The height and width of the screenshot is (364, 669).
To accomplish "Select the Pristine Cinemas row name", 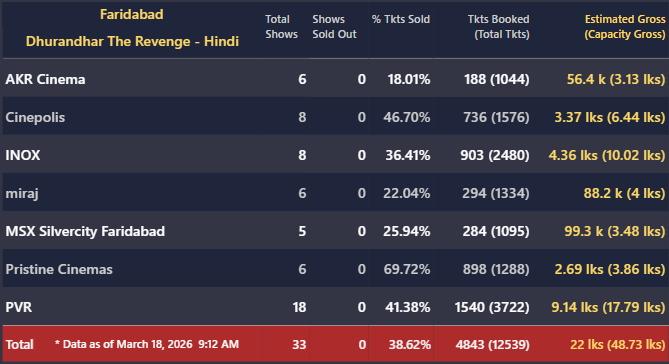I will (x=59, y=269).
